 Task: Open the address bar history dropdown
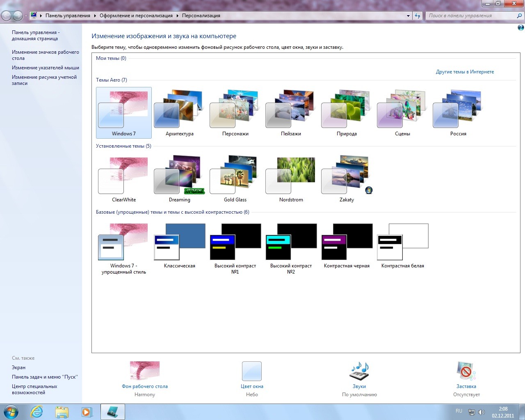(x=408, y=16)
